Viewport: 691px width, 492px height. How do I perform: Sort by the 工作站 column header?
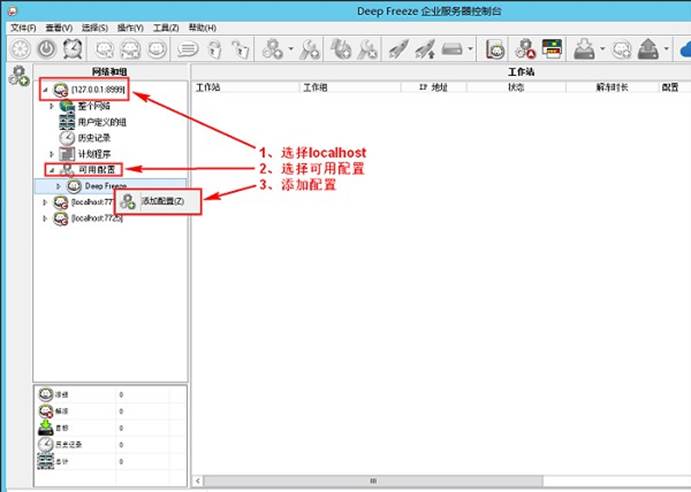coord(245,87)
